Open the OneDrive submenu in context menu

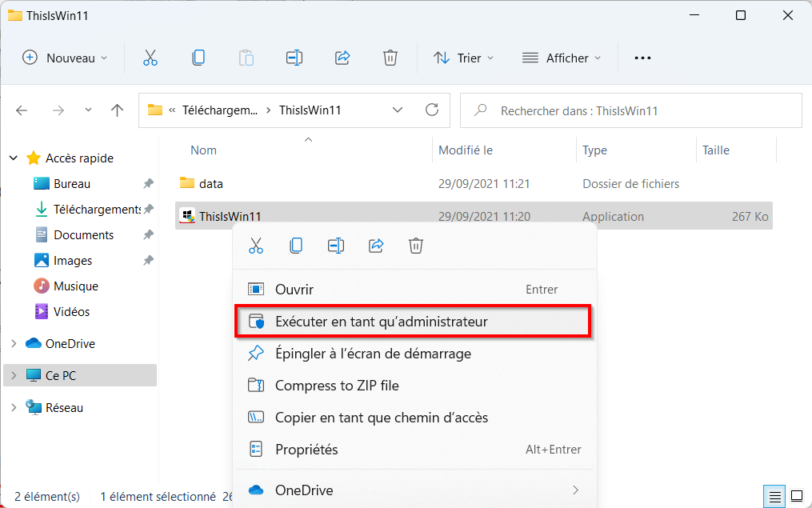coord(413,490)
